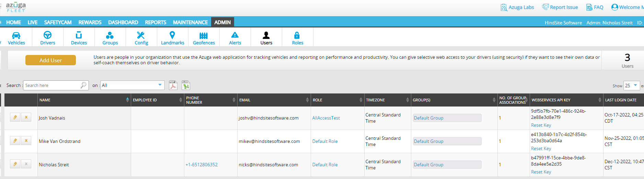The width and height of the screenshot is (644, 179).
Task: Switch to the Reports menu tab
Action: click(x=155, y=22)
